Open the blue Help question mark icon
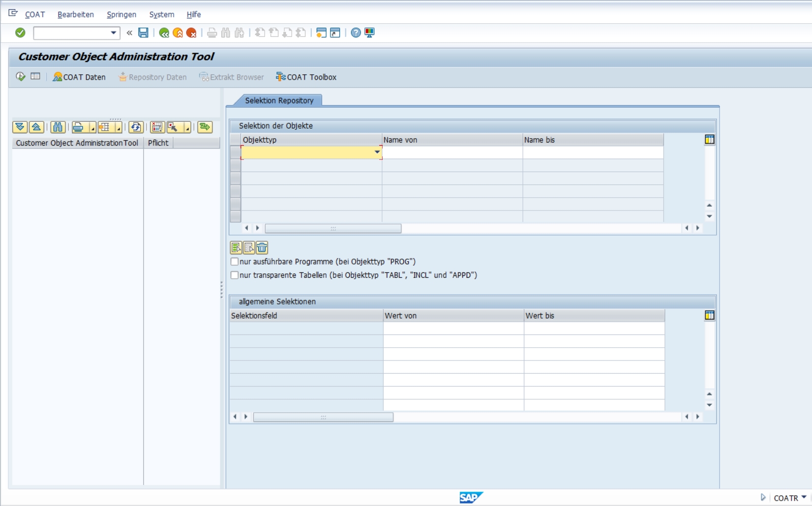The height and width of the screenshot is (506, 812). tap(356, 33)
